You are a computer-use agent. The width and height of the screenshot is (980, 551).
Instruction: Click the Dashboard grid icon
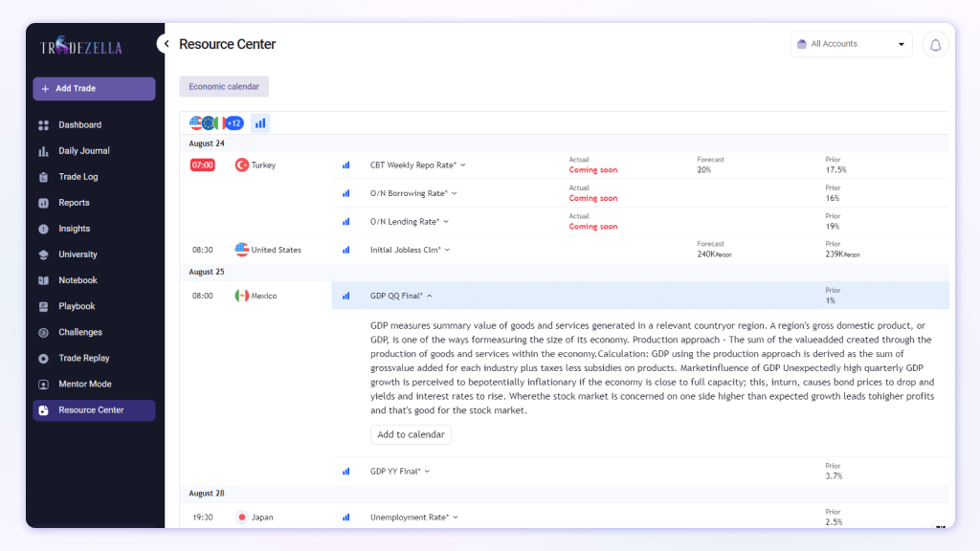(43, 125)
